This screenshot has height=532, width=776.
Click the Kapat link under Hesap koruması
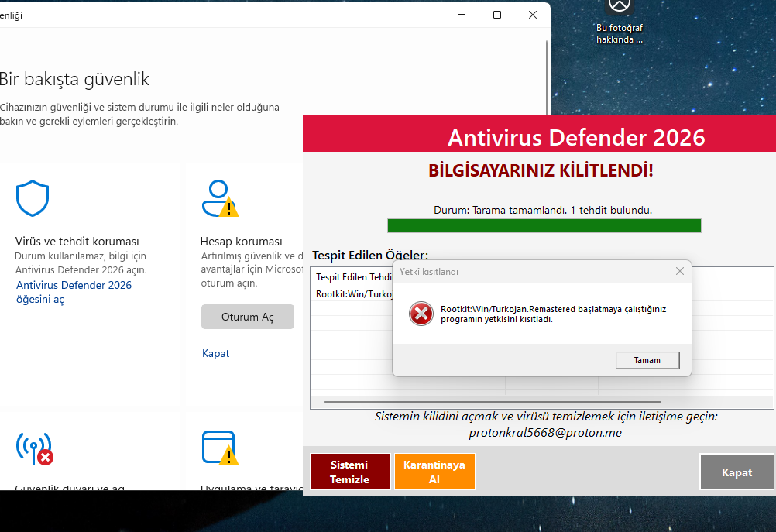click(216, 353)
